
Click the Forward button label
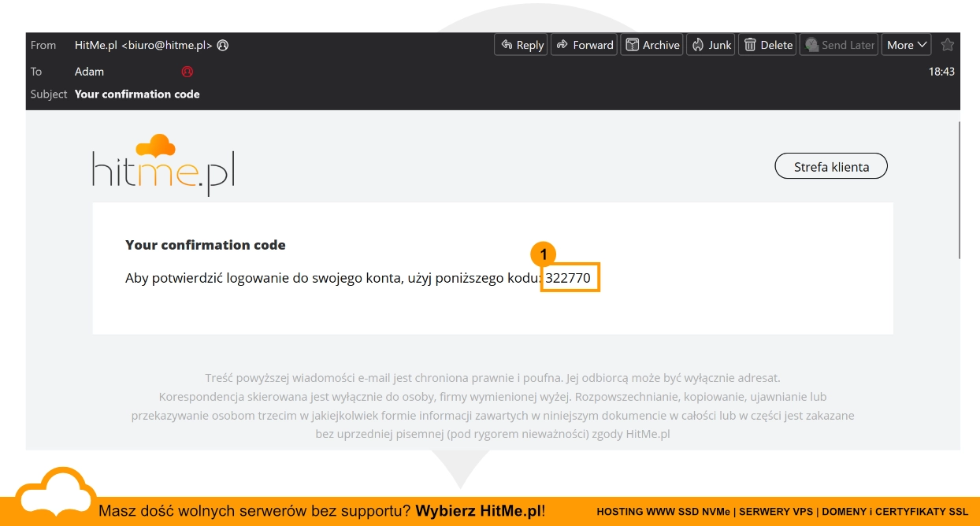pos(593,45)
